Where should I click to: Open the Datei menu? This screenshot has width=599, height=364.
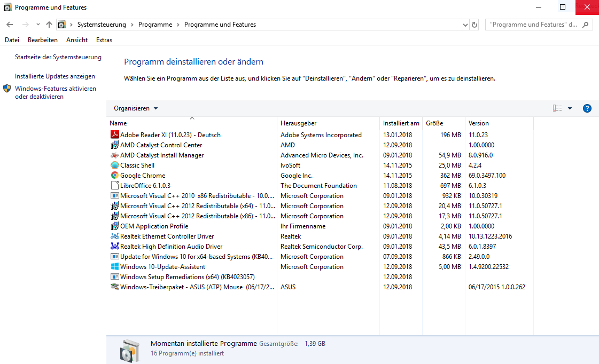tap(12, 39)
